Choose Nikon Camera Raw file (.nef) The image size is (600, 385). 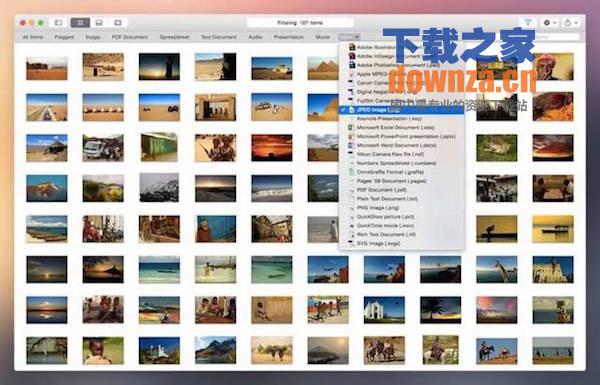point(402,154)
